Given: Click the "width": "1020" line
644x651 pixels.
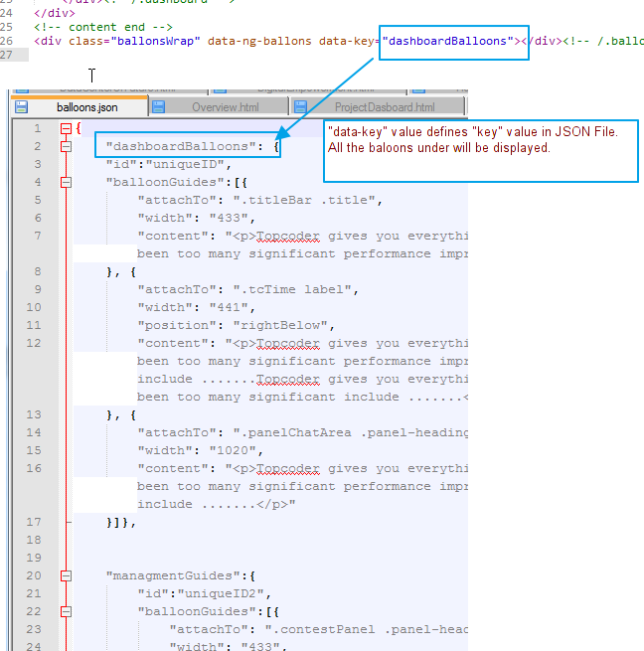Looking at the screenshot, I should (x=200, y=450).
